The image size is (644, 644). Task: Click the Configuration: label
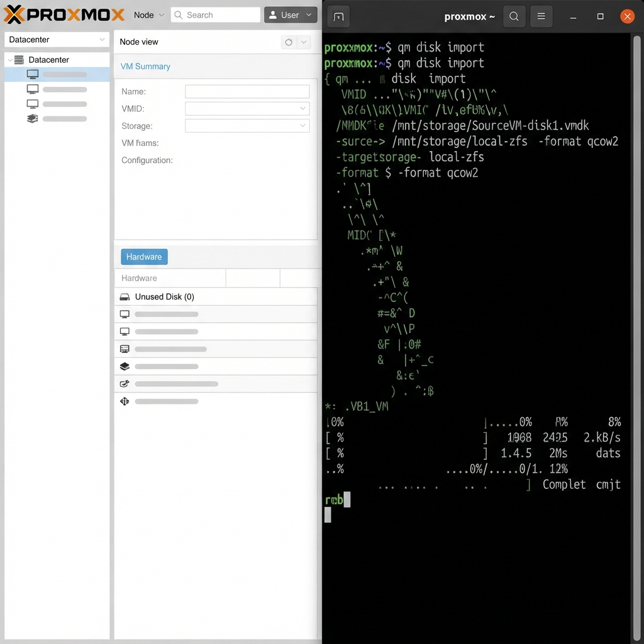pyautogui.click(x=147, y=160)
